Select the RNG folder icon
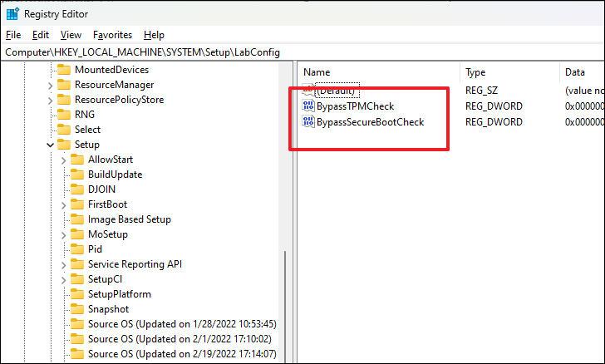The width and height of the screenshot is (605, 364). coord(64,115)
